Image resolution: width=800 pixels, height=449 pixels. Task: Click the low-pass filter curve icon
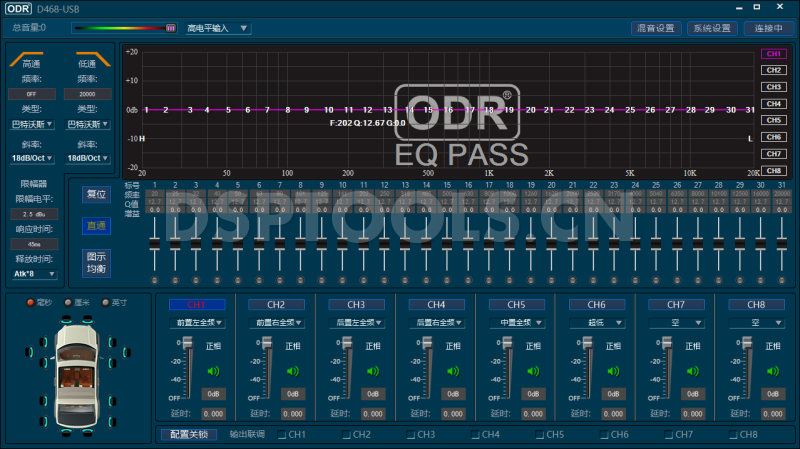tap(93, 58)
